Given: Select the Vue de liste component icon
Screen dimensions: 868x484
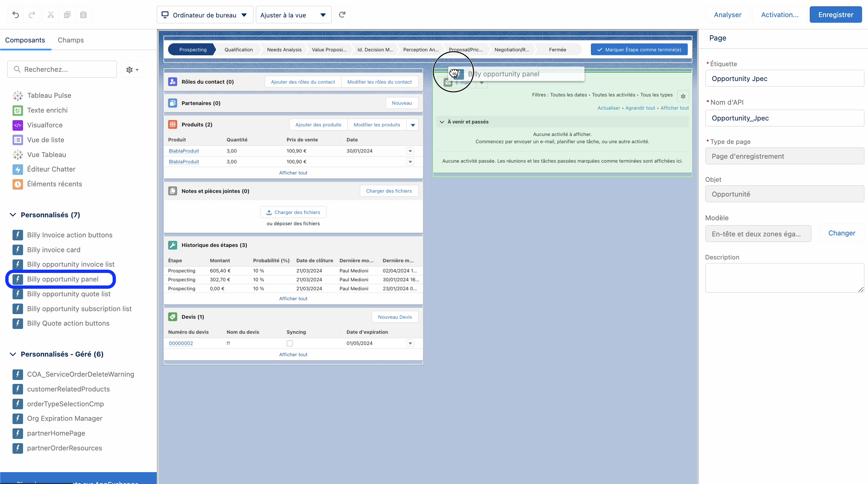Looking at the screenshot, I should (17, 140).
